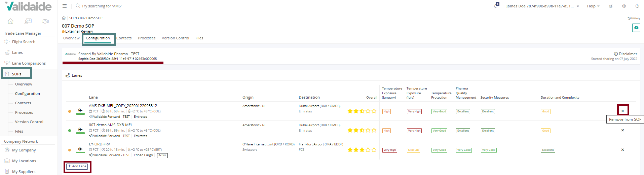
Task: Open the stacked layers icon in header
Action: point(611,6)
